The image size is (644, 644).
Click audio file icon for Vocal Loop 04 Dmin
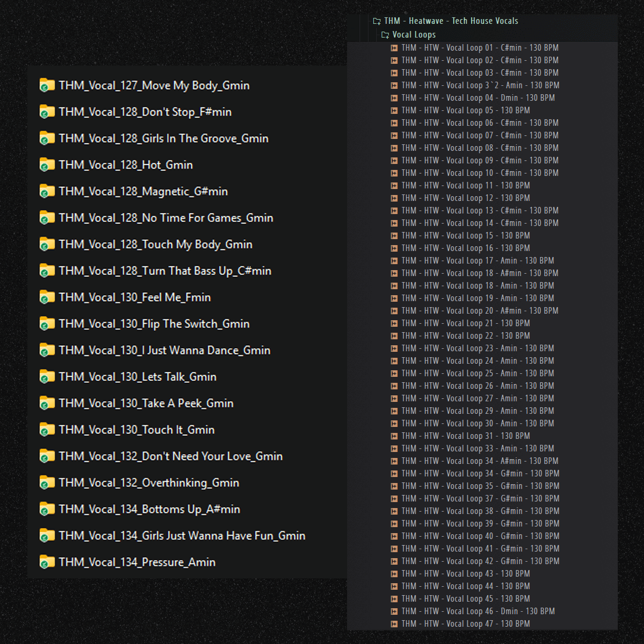click(394, 98)
